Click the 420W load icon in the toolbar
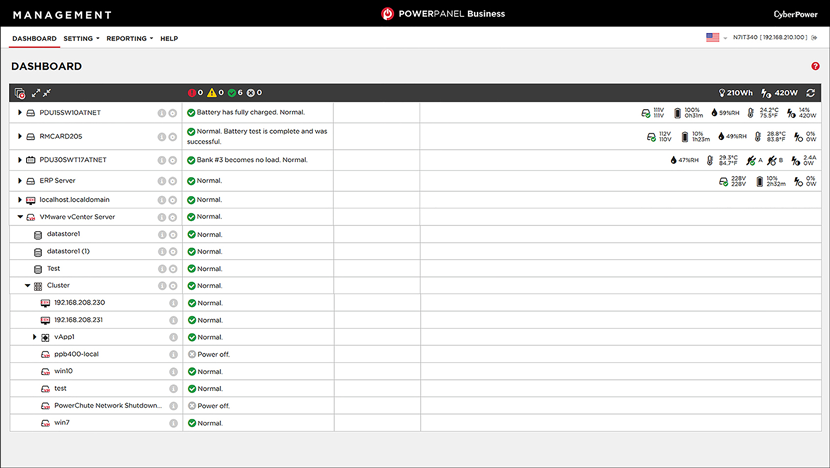Image resolution: width=830 pixels, height=468 pixels. point(766,93)
